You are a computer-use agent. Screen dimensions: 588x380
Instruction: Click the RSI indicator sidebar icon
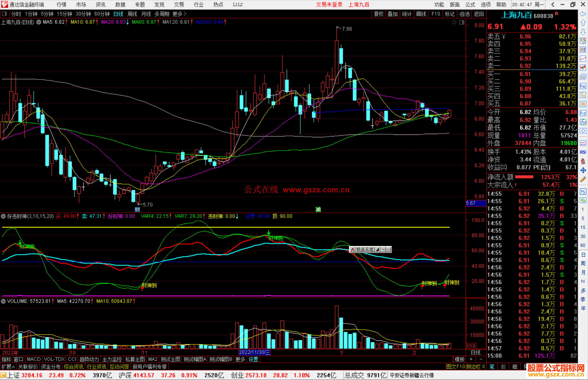(x=583, y=152)
